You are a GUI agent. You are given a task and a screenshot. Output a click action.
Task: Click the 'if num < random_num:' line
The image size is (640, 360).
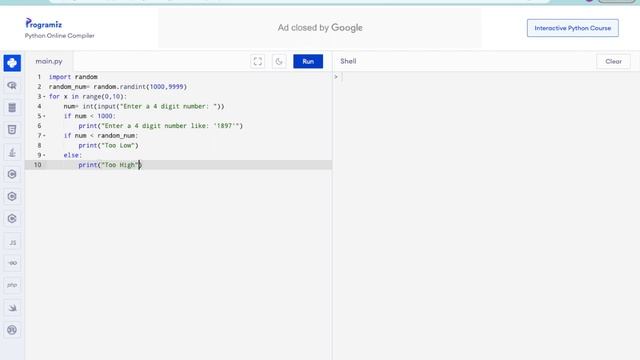click(101, 136)
